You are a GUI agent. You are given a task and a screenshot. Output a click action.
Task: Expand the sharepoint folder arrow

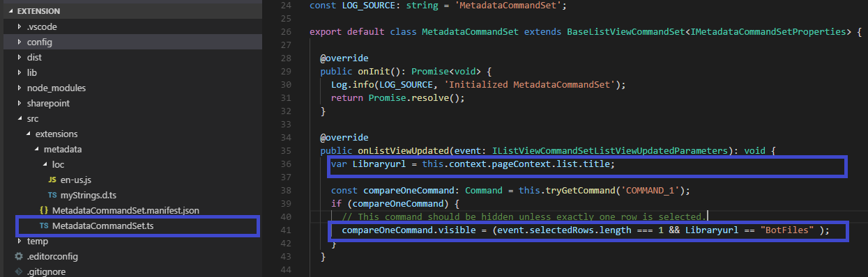(20, 103)
